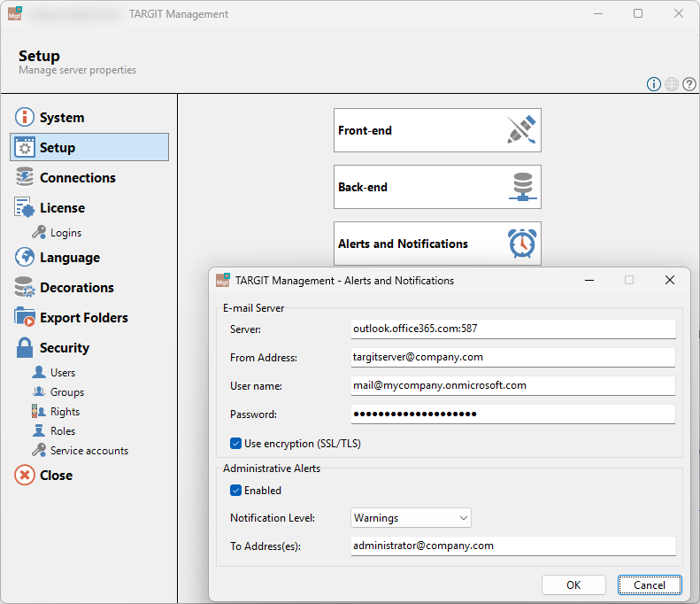Click the Groups people icon
700x604 pixels.
click(x=39, y=391)
